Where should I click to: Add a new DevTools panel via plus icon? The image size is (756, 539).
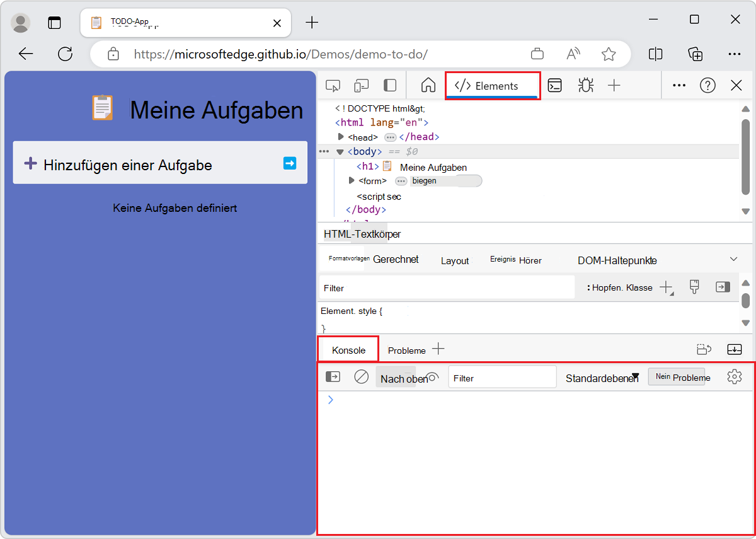(x=614, y=85)
